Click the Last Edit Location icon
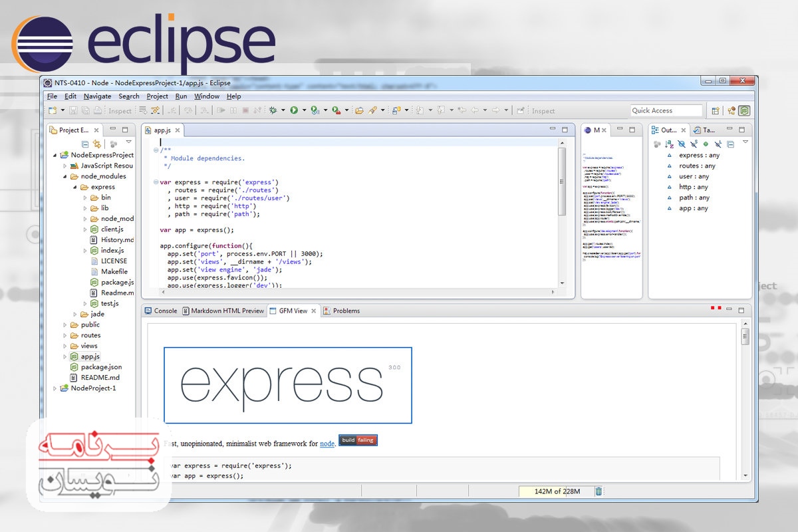The image size is (798, 532). pyautogui.click(x=462, y=110)
